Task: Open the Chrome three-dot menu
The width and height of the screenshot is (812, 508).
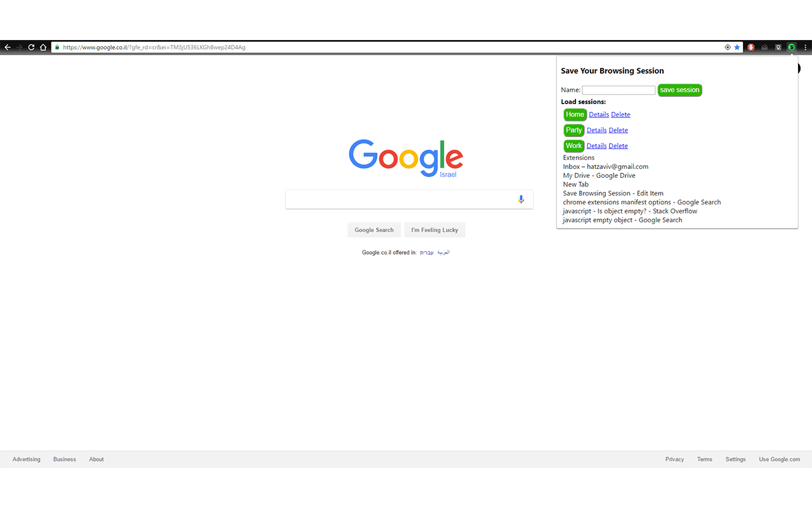Action: [x=806, y=47]
